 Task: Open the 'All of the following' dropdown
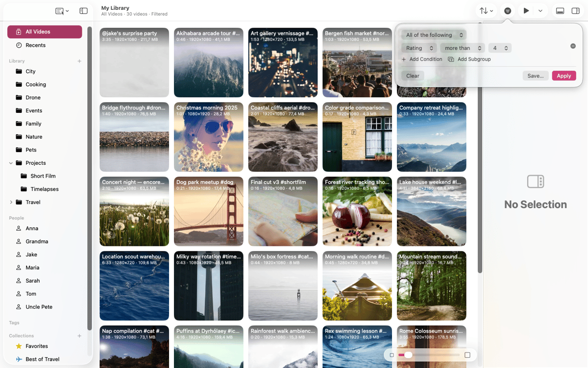click(434, 35)
